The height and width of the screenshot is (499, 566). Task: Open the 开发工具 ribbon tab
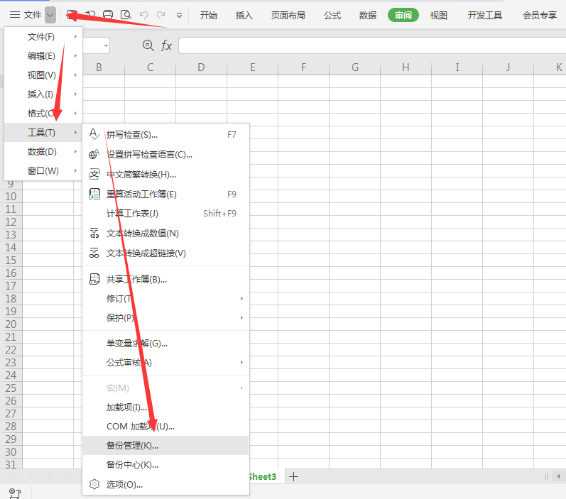coord(485,15)
